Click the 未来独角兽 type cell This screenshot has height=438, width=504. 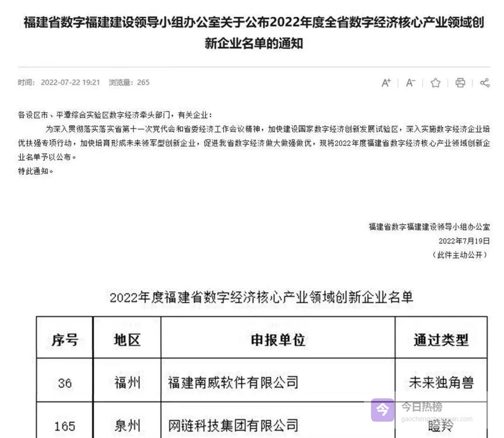[441, 382]
